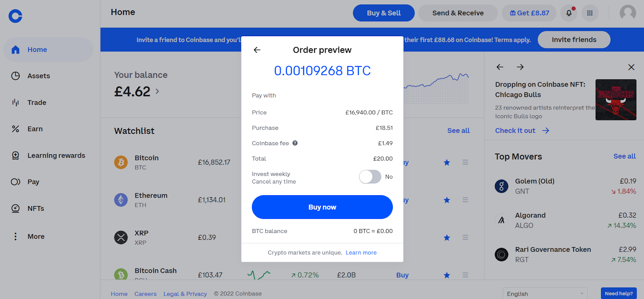The height and width of the screenshot is (299, 644).
Task: Click the Buy now button
Action: click(x=322, y=207)
